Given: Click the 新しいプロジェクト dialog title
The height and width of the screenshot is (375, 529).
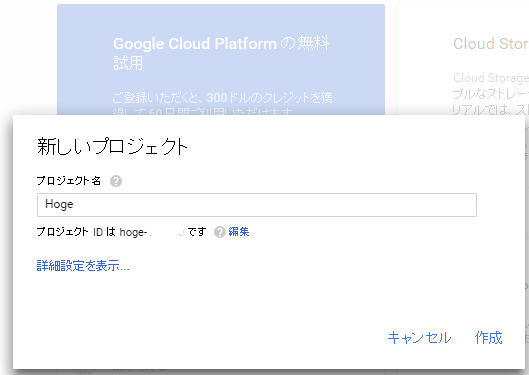Looking at the screenshot, I should click(x=112, y=147).
